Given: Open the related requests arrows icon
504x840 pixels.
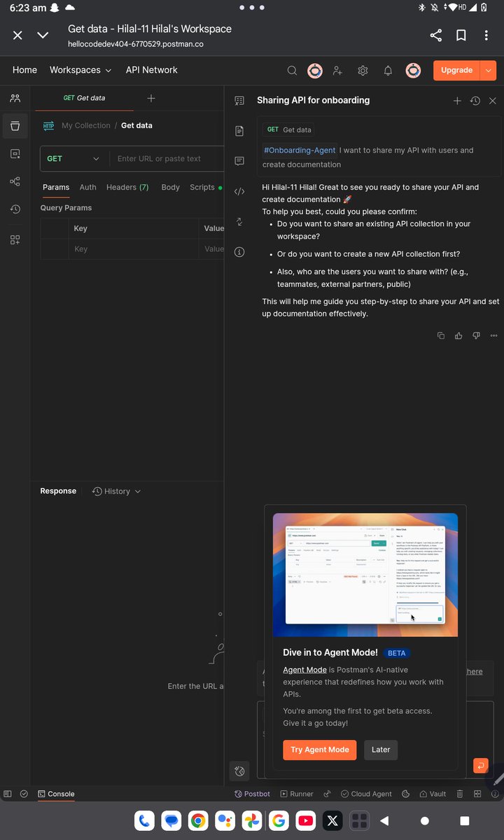Looking at the screenshot, I should tap(239, 221).
